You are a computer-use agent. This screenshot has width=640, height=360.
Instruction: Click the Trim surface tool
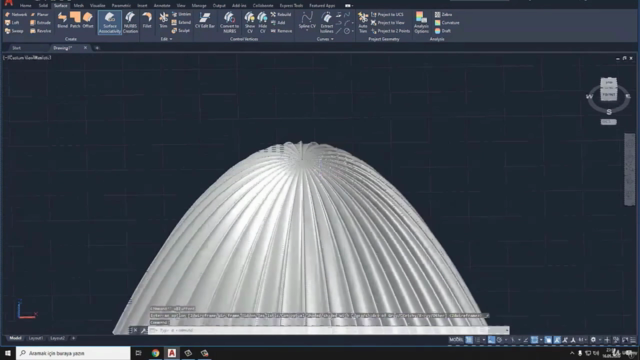(163, 20)
